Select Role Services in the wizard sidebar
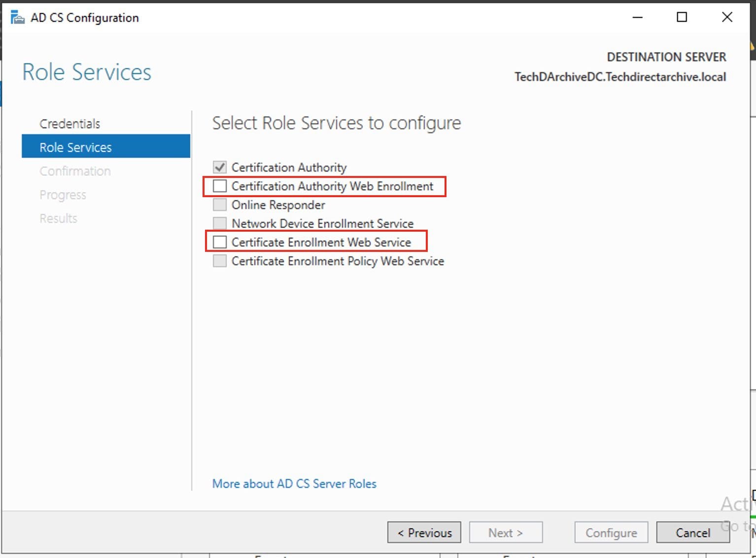This screenshot has width=756, height=558. pyautogui.click(x=75, y=147)
